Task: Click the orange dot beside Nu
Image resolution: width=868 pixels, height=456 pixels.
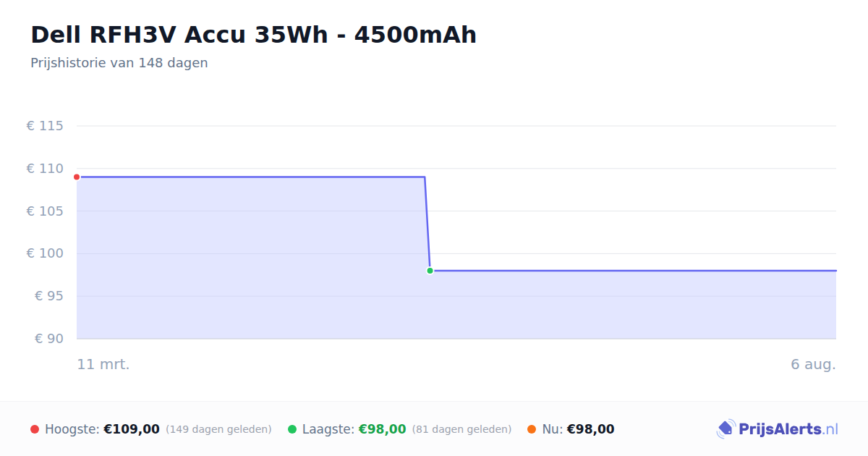Action: point(532,429)
